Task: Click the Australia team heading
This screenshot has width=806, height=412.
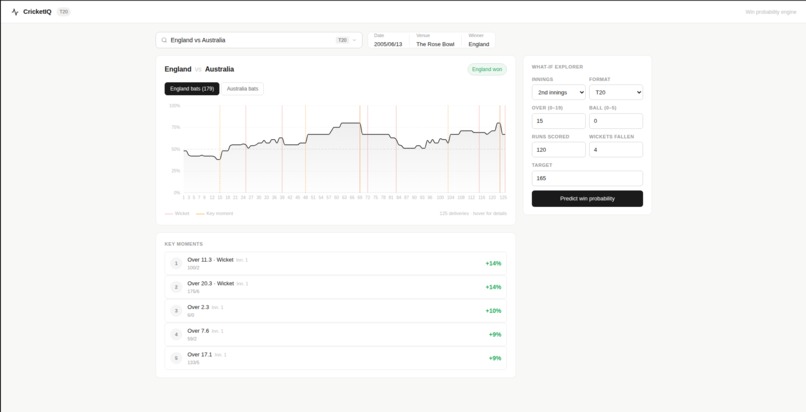Action: [x=219, y=69]
